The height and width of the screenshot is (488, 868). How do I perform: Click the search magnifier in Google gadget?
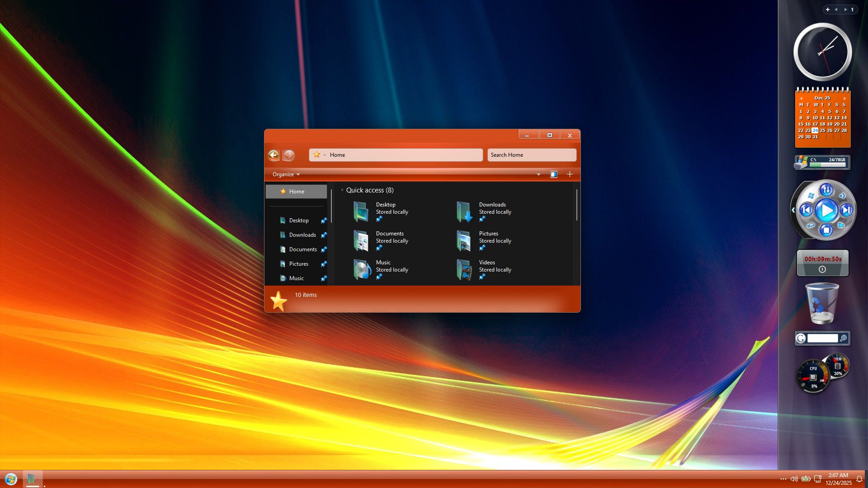[843, 338]
